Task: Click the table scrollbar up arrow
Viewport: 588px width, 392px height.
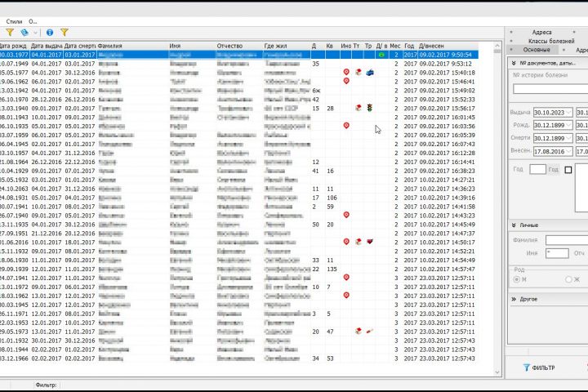Action: click(497, 46)
